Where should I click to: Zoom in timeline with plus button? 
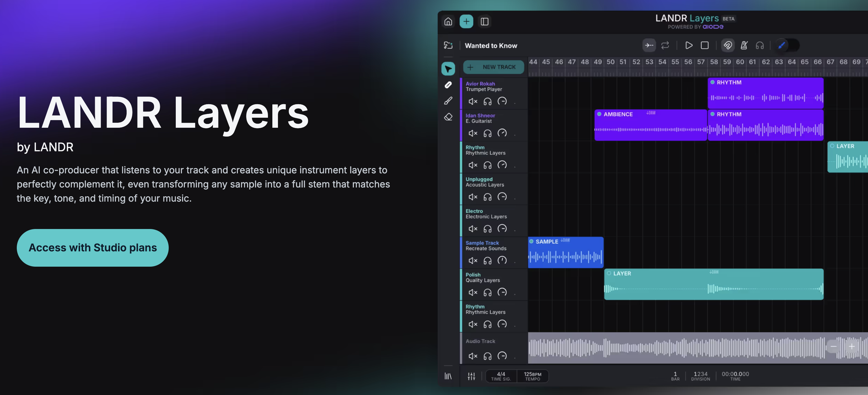tap(852, 346)
